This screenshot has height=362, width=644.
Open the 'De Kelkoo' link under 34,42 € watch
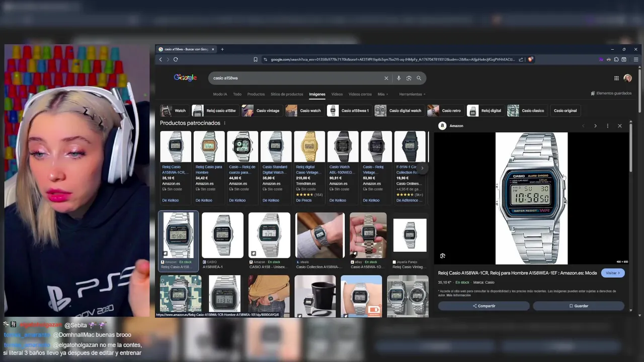204,200
